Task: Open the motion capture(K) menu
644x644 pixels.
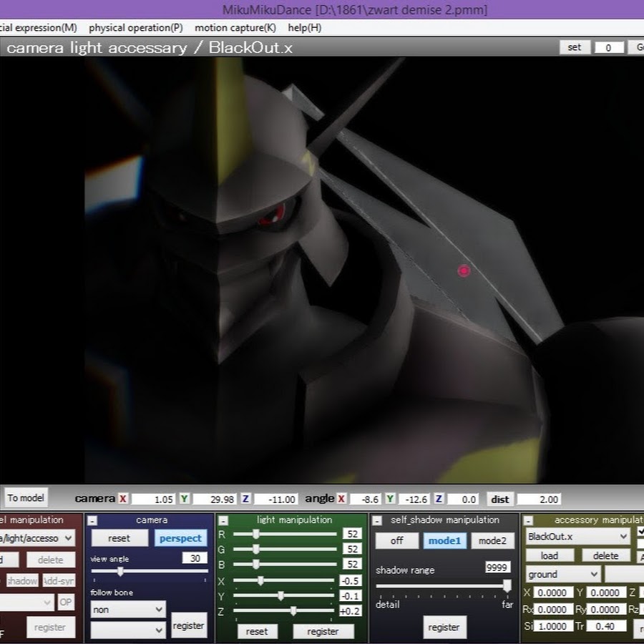Action: coord(235,27)
